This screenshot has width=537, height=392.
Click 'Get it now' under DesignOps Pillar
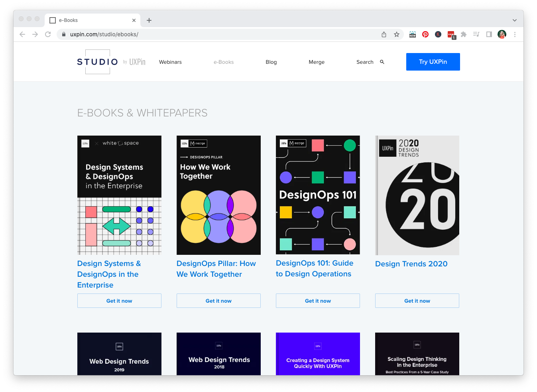coord(218,301)
